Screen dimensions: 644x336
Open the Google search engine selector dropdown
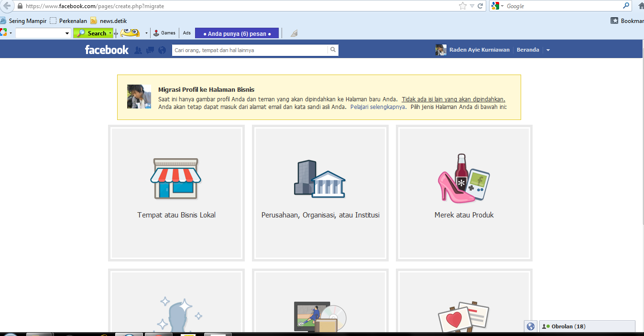click(497, 6)
